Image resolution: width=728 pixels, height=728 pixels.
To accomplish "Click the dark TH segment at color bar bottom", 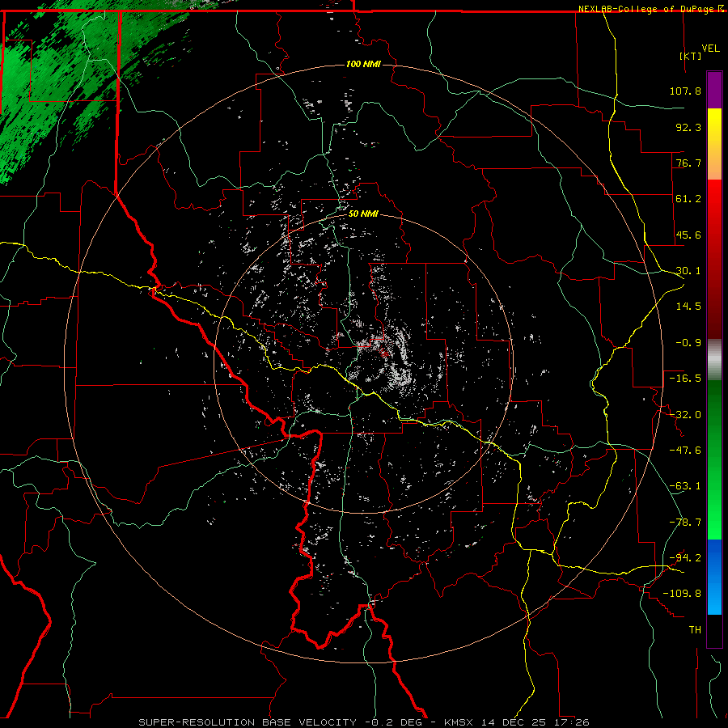I will [714, 631].
